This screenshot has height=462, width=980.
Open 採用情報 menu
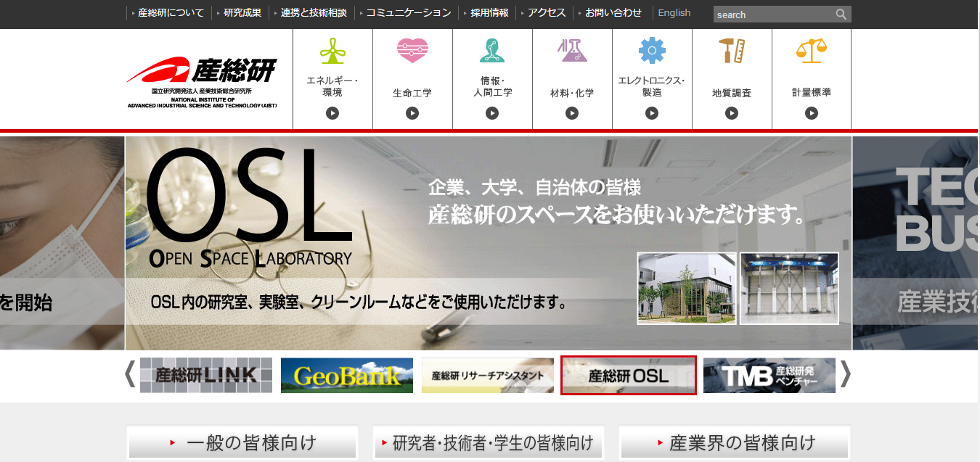(x=489, y=13)
